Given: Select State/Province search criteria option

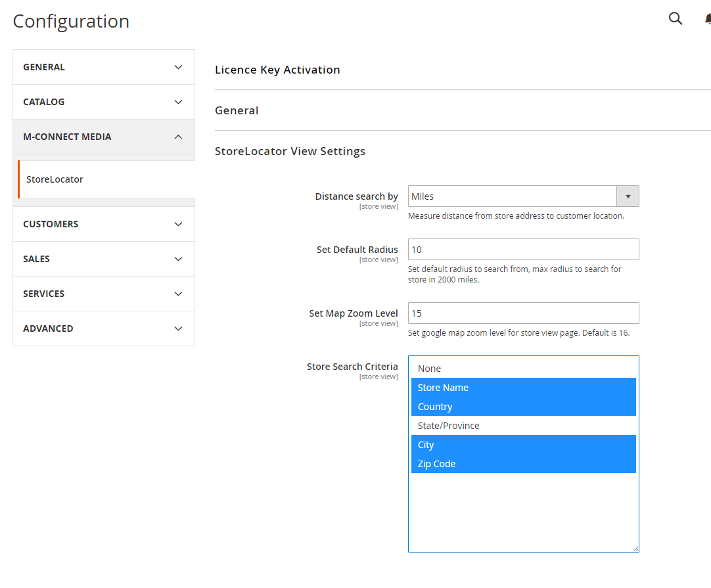Looking at the screenshot, I should (449, 426).
